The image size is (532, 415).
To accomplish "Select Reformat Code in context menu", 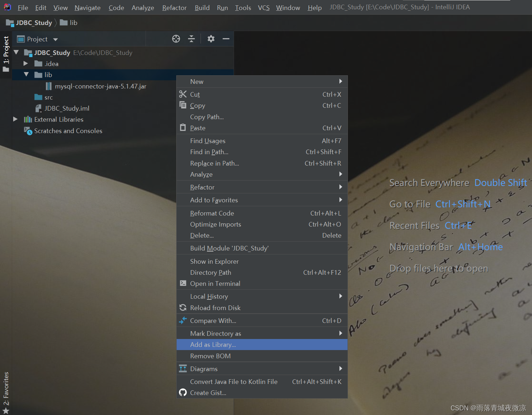I will click(x=262, y=213).
